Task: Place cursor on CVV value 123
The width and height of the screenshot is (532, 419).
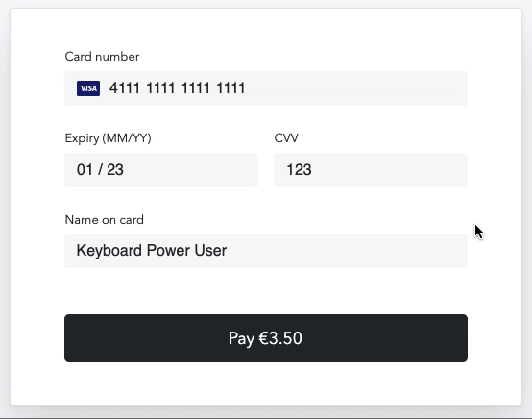Action: [299, 170]
